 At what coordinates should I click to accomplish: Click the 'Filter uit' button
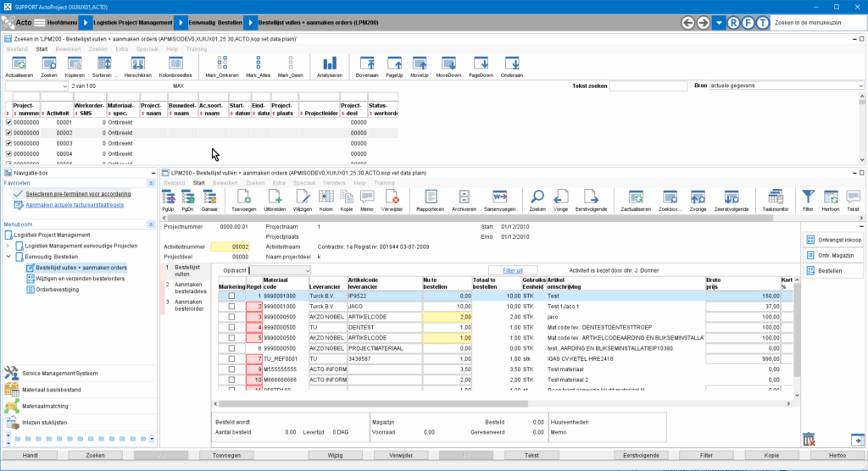513,270
